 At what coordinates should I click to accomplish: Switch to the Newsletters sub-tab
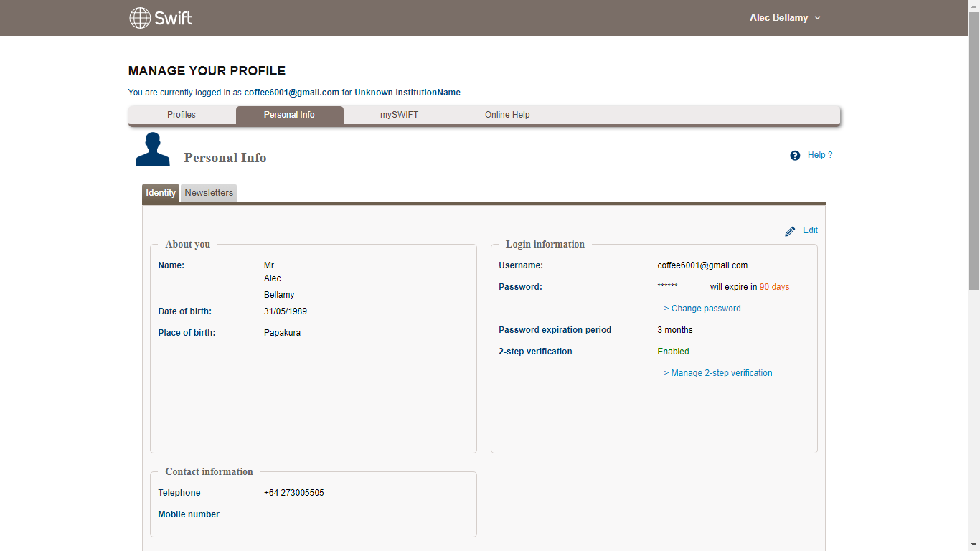point(209,193)
